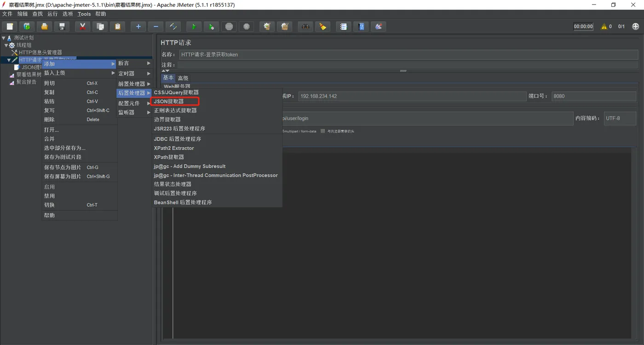Open the 帮助 menu
644x345 pixels.
tap(101, 14)
